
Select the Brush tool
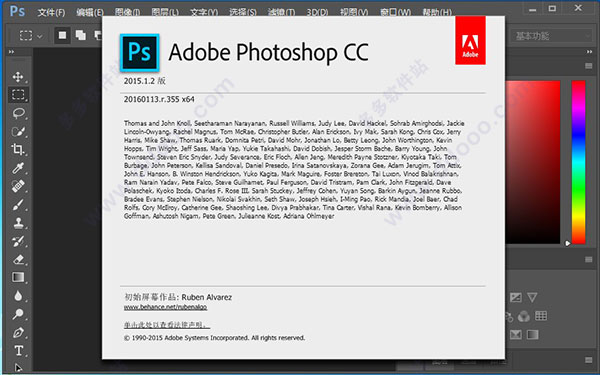point(18,204)
